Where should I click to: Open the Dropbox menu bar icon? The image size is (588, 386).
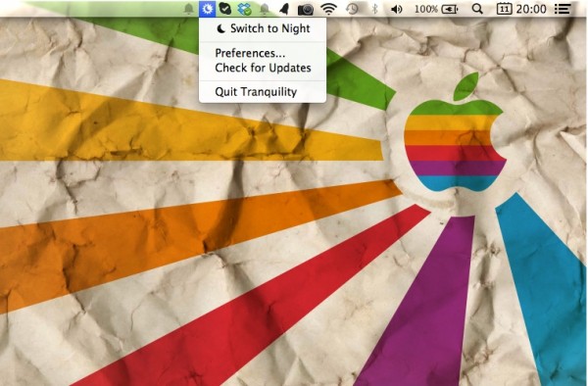(x=244, y=9)
